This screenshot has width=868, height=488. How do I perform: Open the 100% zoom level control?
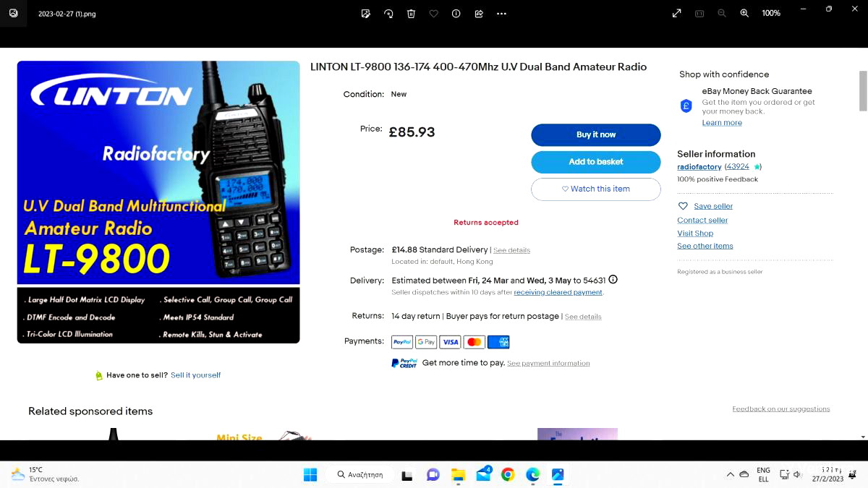pos(771,13)
